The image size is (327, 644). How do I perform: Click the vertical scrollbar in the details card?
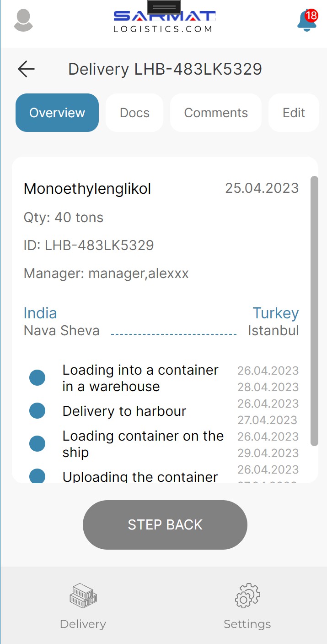coord(314,311)
